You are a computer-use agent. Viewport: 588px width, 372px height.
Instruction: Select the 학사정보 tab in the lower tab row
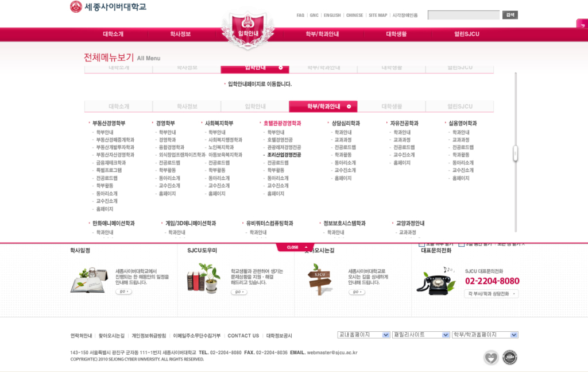tap(187, 106)
